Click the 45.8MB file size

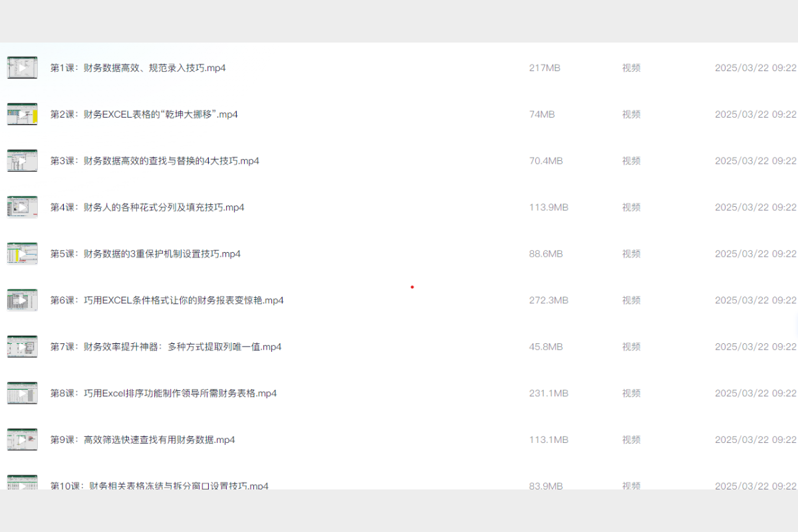(546, 347)
